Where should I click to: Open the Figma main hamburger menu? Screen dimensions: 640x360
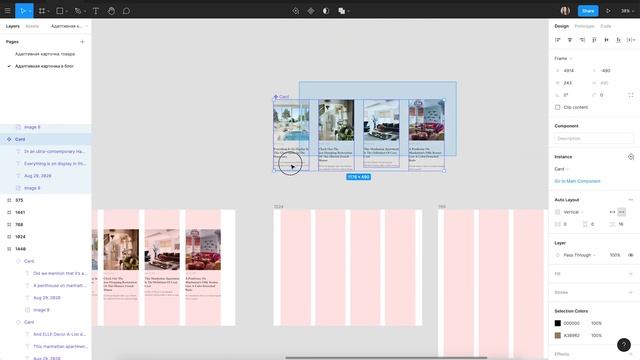pyautogui.click(x=7, y=11)
